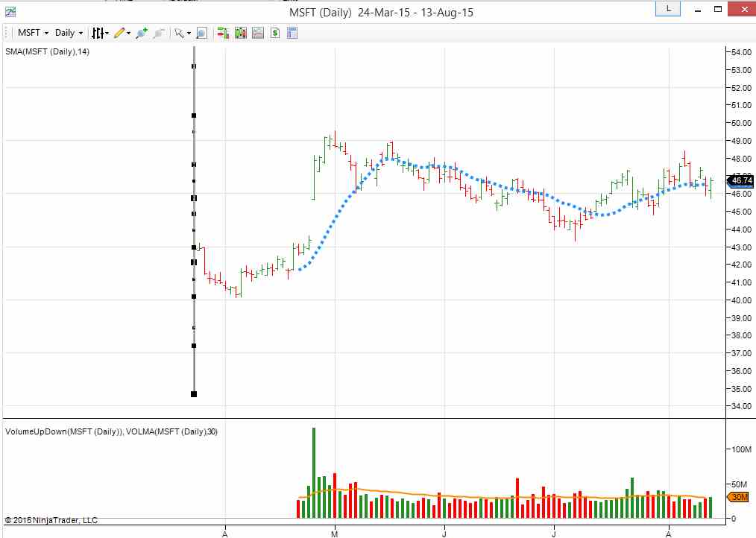Click the gray chart strategies icon

[x=258, y=33]
